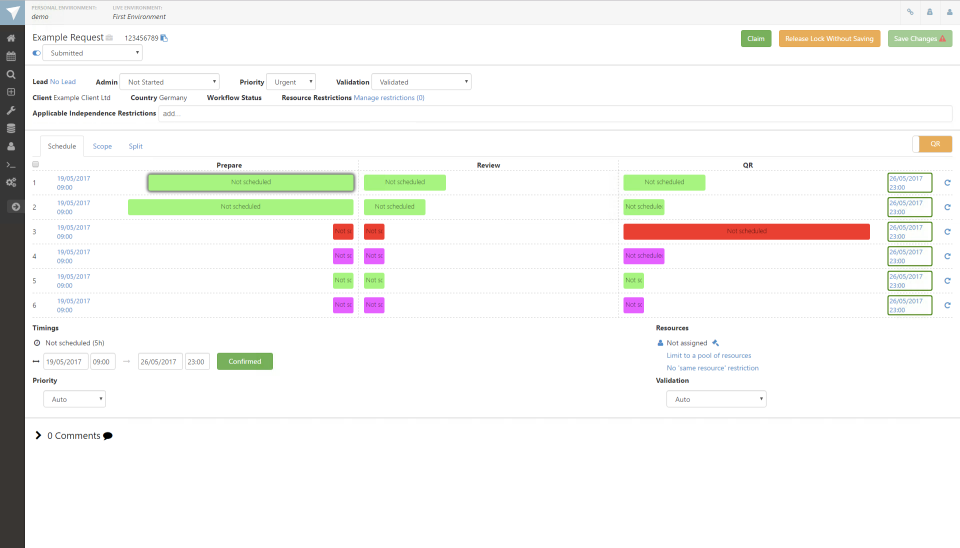Viewport: 960px width, 548px height.
Task: Select row 3 red QR Not scheduled bar
Action: (x=746, y=231)
